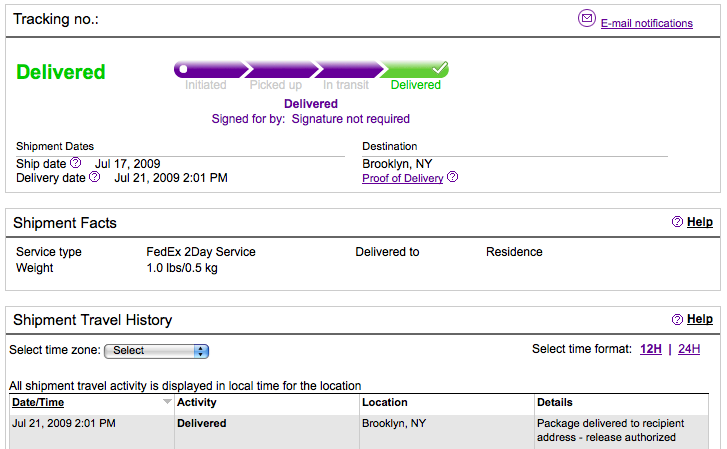Screen dimensions: 727x449
Task: Click the sort arrow in the Date/Time column
Action: pyautogui.click(x=167, y=402)
